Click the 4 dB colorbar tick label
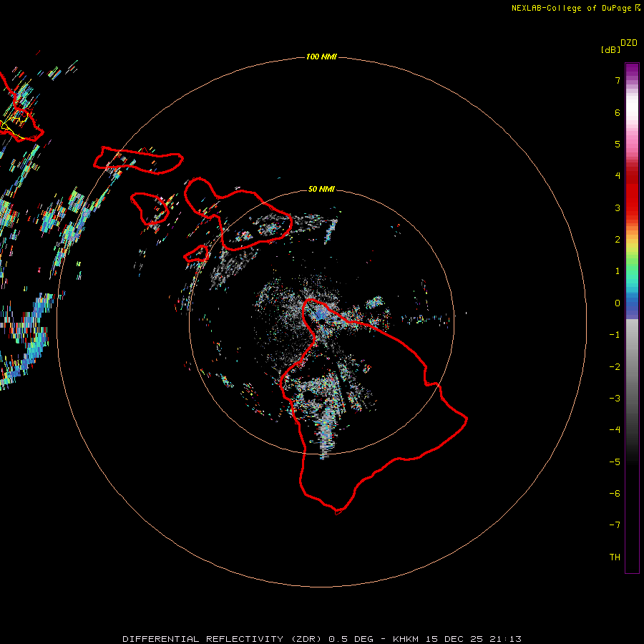Viewport: 644px width, 644px height. tap(618, 176)
